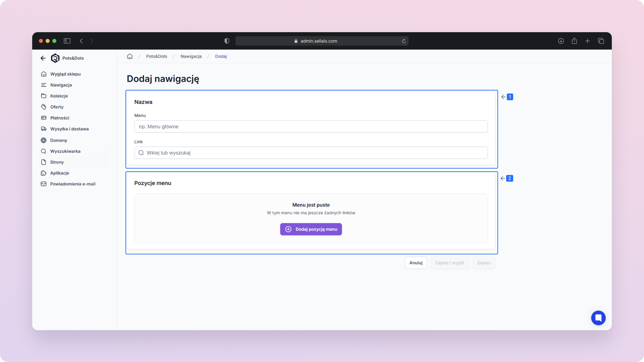Go to Kolekcje in the sidebar
Image resolution: width=644 pixels, height=362 pixels.
(59, 96)
